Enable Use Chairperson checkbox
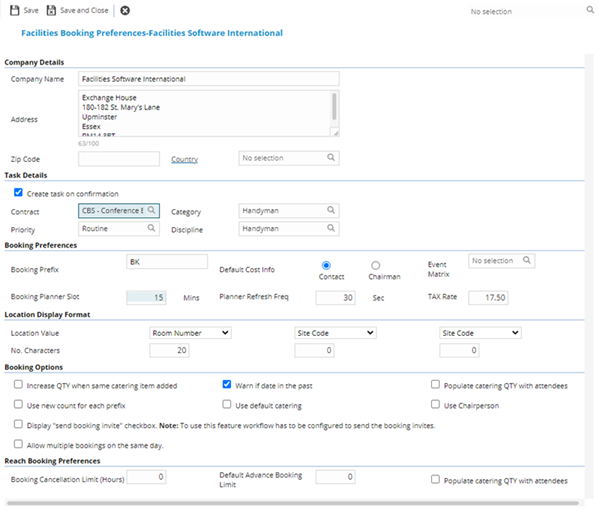Viewport: 600px width, 509px height. click(x=436, y=405)
